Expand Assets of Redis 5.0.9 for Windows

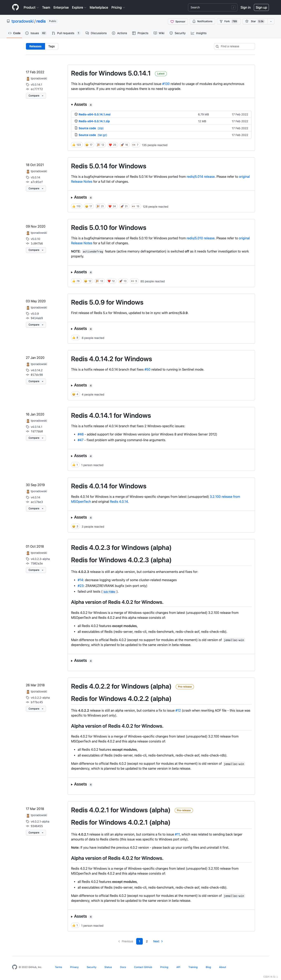click(81, 329)
